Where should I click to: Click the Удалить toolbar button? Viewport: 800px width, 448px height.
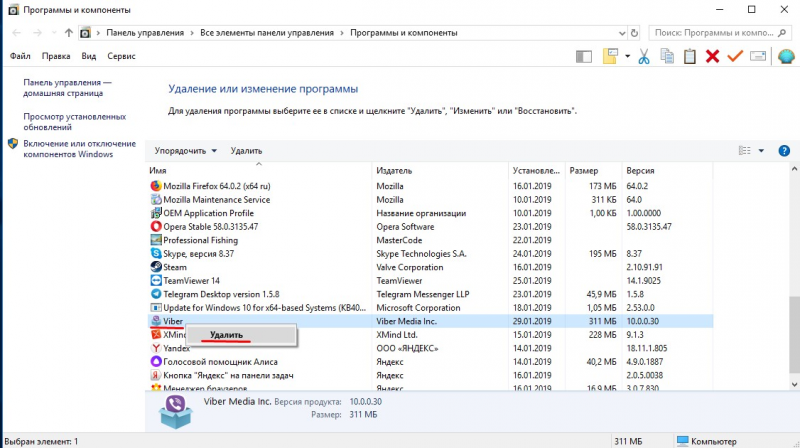pos(246,151)
